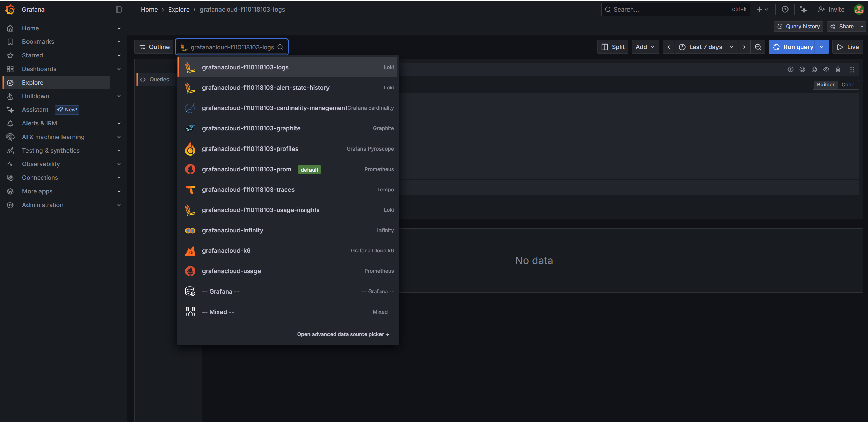The image size is (868, 422).
Task: Expand the Dashboards sidebar section
Action: pos(119,69)
